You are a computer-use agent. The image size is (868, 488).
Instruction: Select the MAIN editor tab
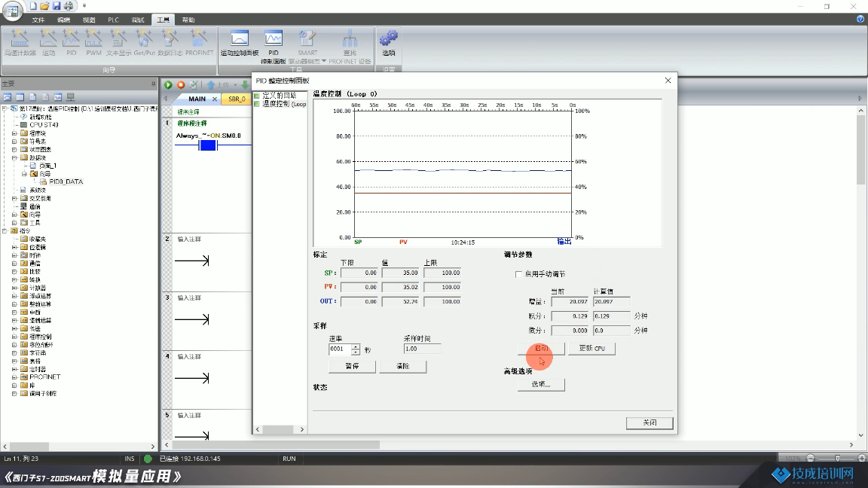[197, 99]
